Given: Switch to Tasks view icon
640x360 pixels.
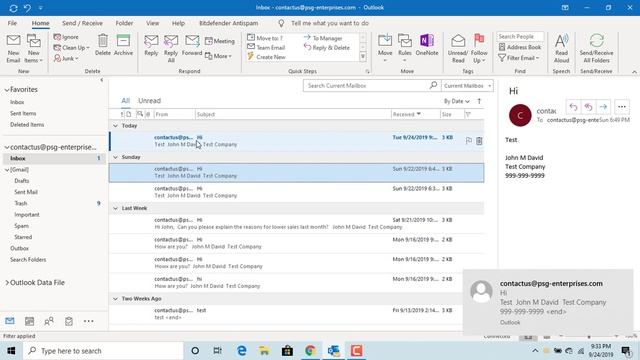Looking at the screenshot, I should pos(69,321).
